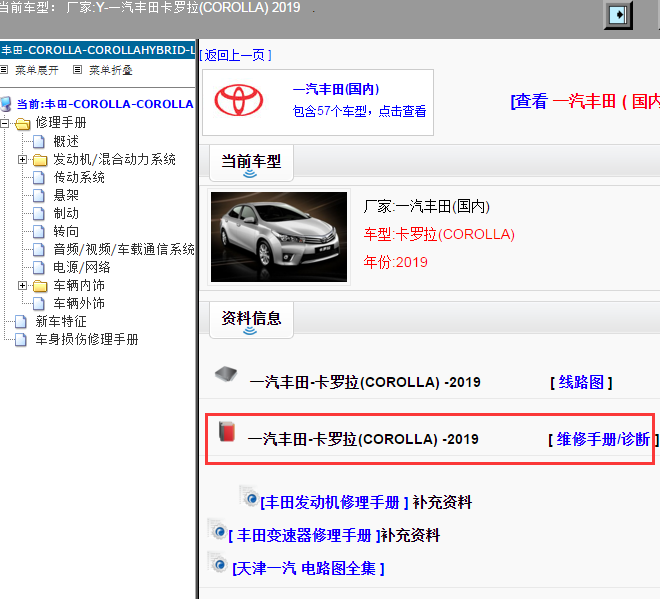This screenshot has height=599, width=660.
Task: Click the 菜单展开 menu expand icon
Action: [4, 69]
